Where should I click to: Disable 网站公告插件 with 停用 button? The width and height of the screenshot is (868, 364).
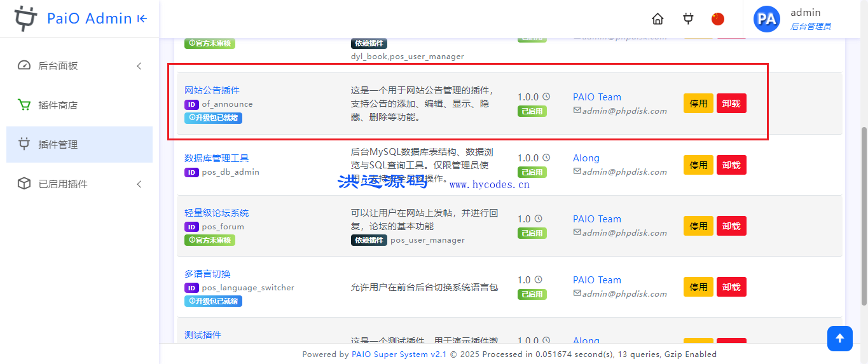tap(698, 104)
